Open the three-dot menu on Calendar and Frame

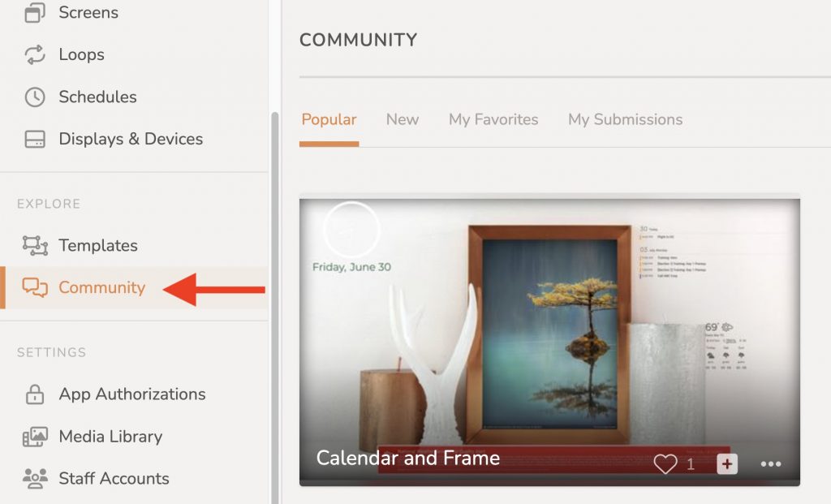click(x=771, y=463)
